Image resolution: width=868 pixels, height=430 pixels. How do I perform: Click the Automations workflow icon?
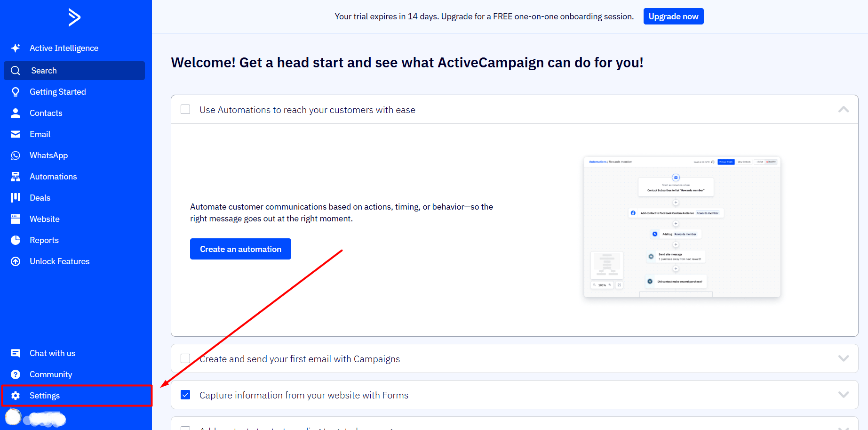(x=16, y=177)
